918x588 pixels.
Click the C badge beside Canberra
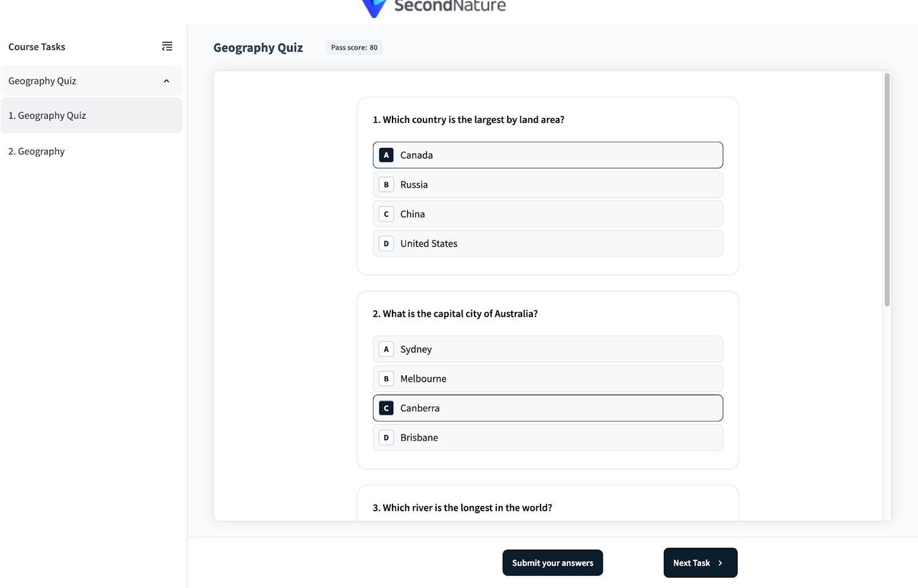point(386,408)
